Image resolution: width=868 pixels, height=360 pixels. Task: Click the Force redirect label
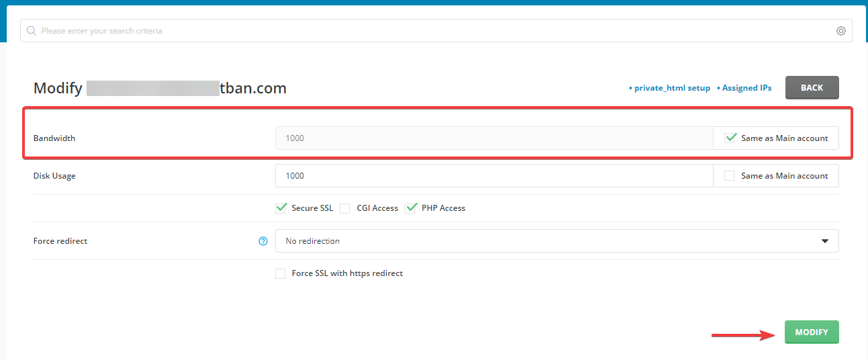point(60,241)
